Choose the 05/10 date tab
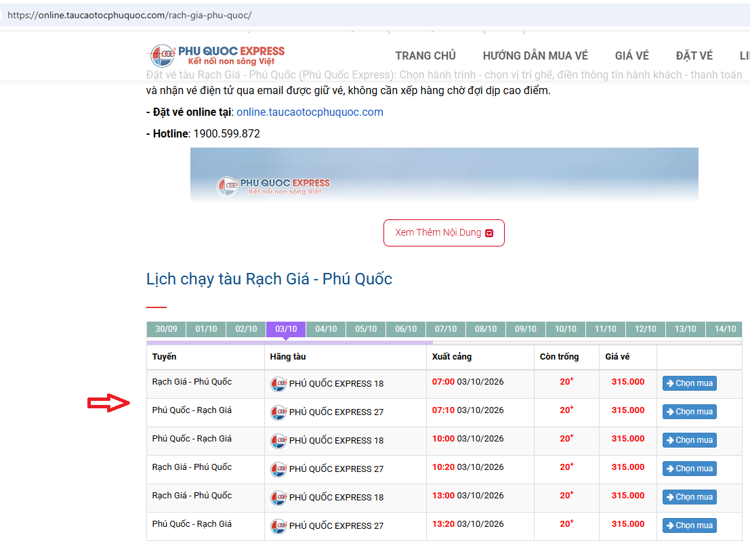The height and width of the screenshot is (560, 750). (366, 329)
